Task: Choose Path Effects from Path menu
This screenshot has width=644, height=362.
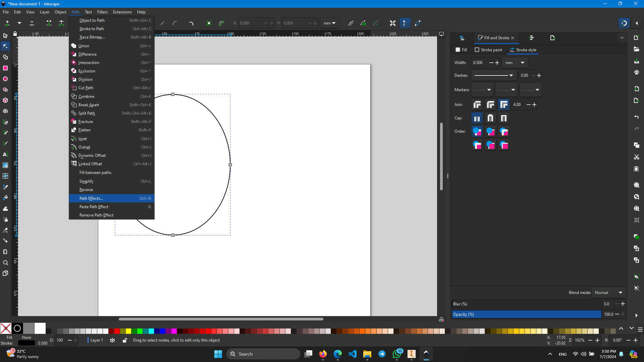Action: click(x=112, y=198)
